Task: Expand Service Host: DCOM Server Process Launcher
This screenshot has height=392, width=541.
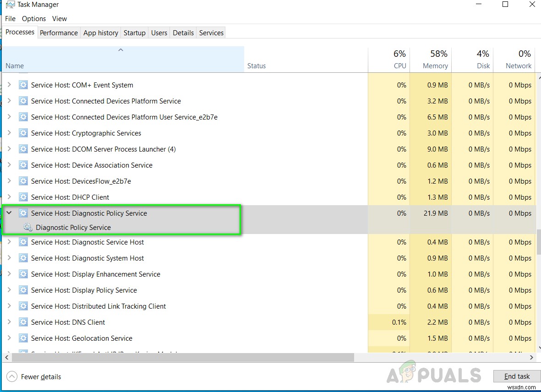Action: [9, 148]
